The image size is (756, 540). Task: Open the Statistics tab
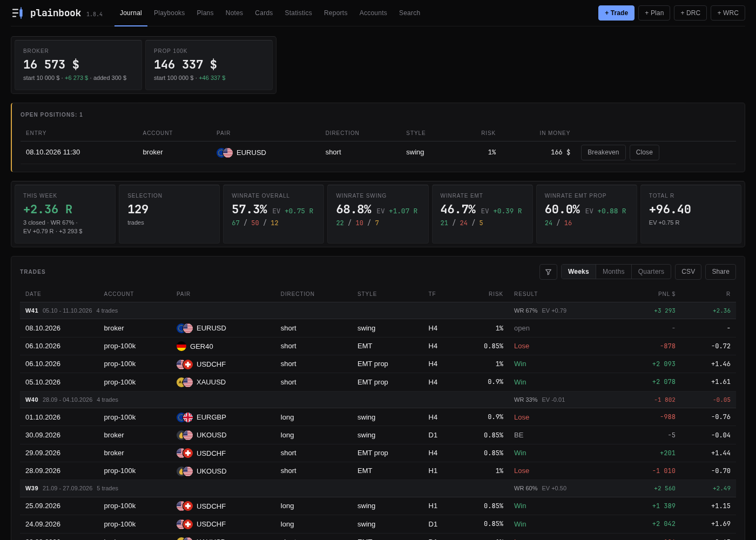pyautogui.click(x=298, y=13)
